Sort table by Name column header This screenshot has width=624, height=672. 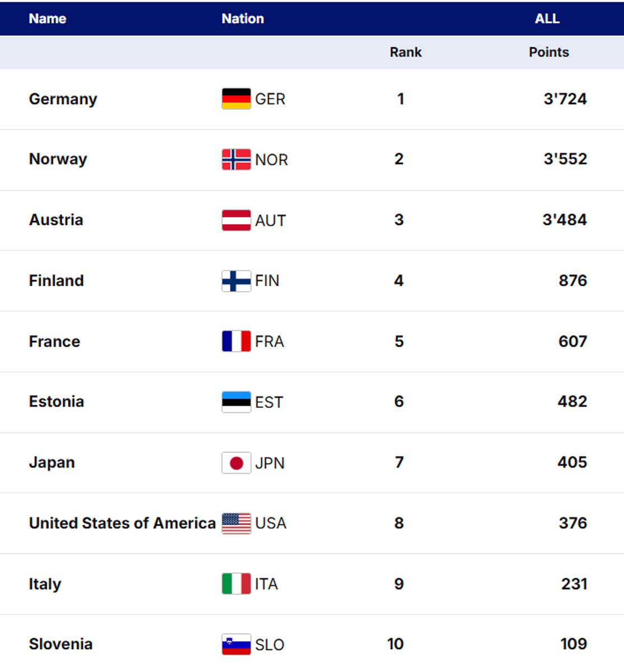tap(48, 18)
